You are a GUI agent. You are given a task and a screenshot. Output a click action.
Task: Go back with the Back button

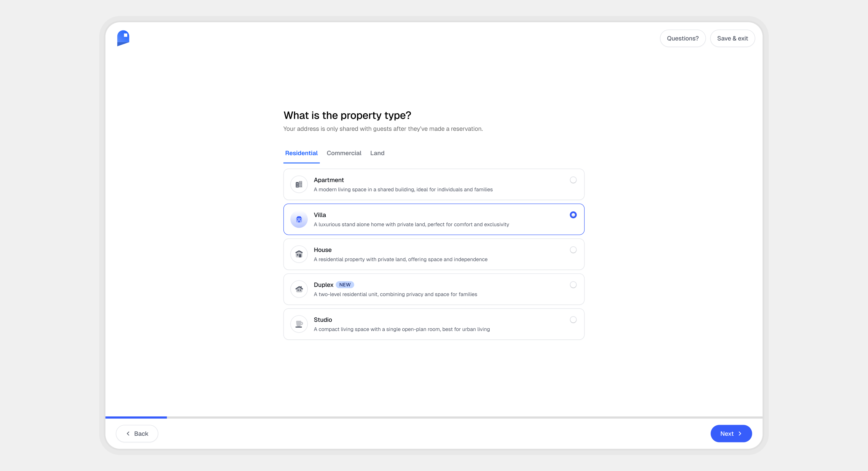click(x=137, y=434)
